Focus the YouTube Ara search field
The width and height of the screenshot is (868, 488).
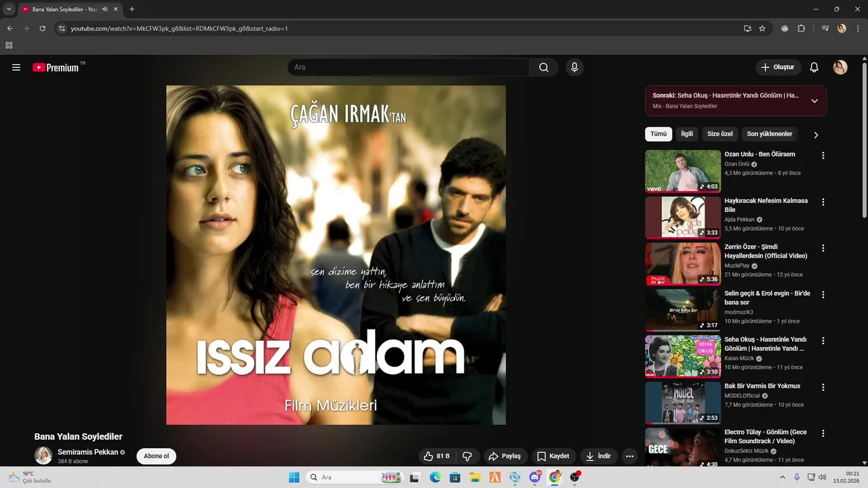coord(409,67)
